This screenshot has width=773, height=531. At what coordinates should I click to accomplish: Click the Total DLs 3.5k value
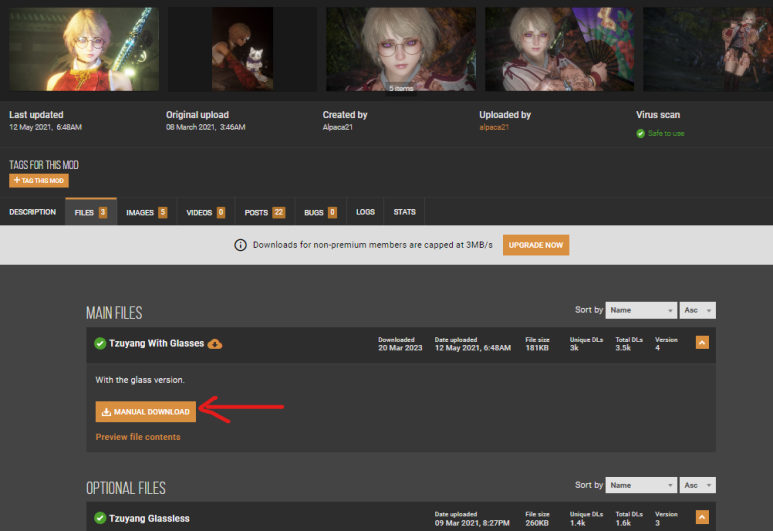pyautogui.click(x=623, y=348)
